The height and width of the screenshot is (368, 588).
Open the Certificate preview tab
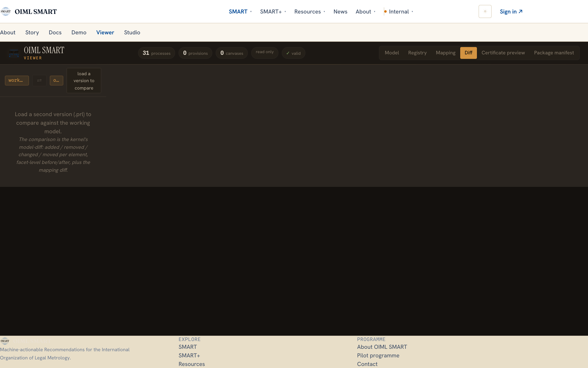(503, 53)
